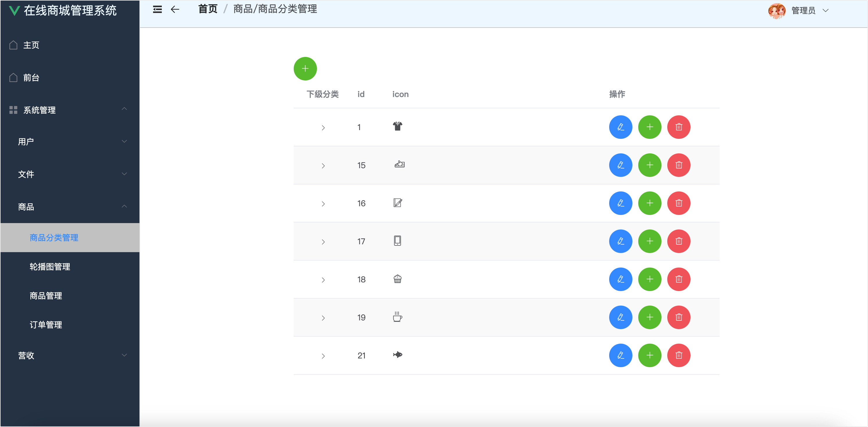Expand sub-categories of row id 1

coord(323,128)
